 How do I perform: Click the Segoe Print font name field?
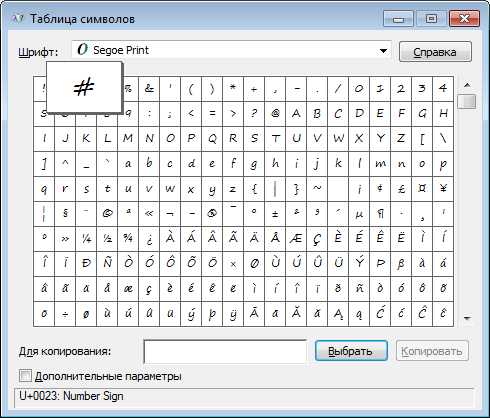click(231, 50)
